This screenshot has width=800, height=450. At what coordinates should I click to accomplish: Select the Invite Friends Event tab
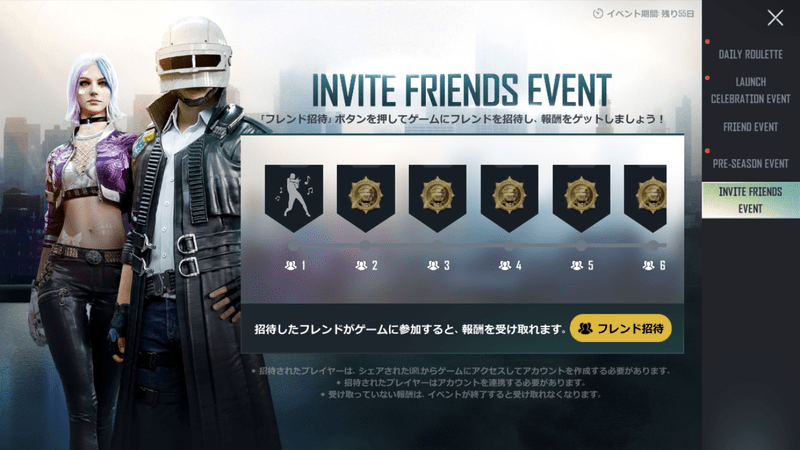(x=751, y=200)
